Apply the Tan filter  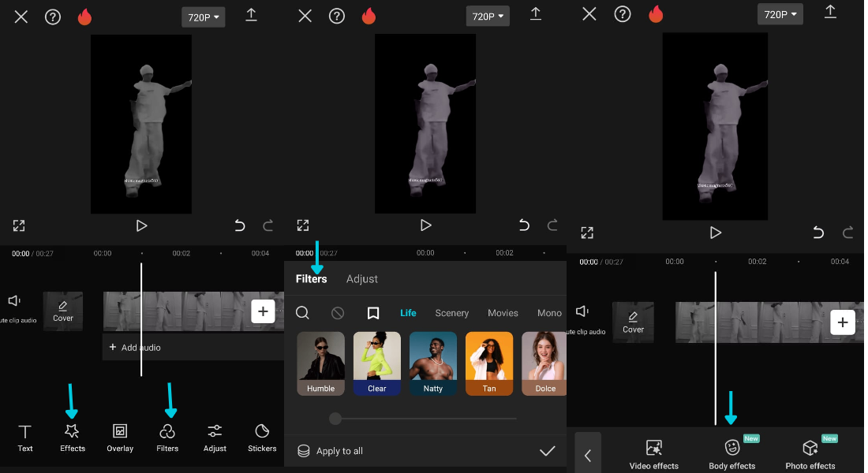[489, 363]
